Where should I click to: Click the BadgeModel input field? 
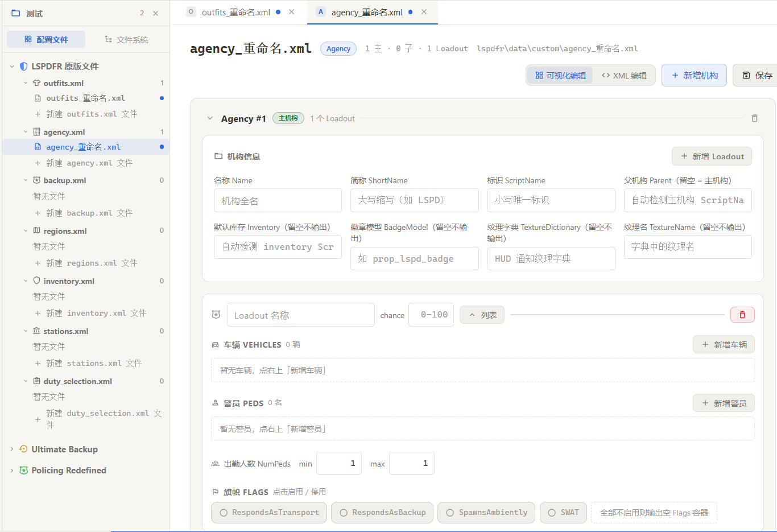415,258
